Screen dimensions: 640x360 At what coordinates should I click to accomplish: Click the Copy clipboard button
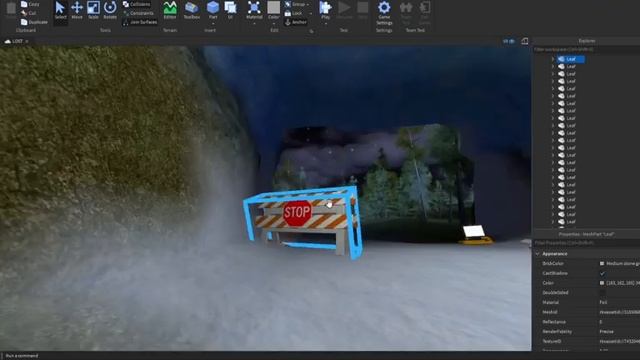(x=30, y=4)
